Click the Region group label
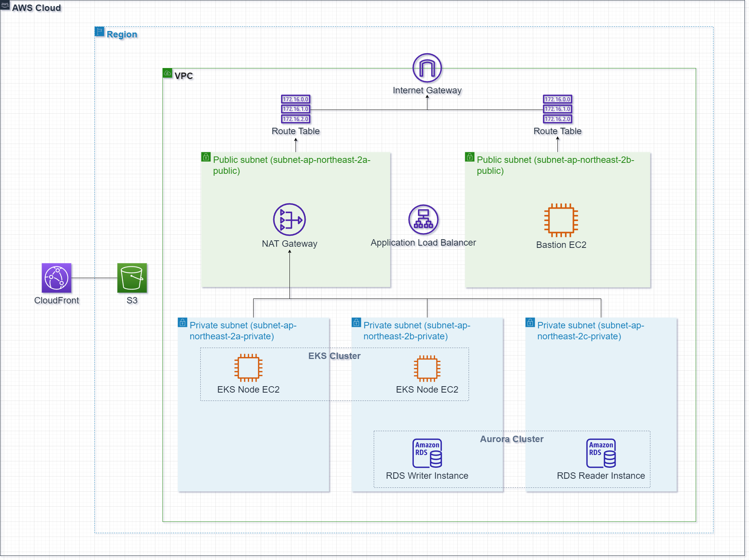This screenshot has height=560, width=749. (x=122, y=34)
